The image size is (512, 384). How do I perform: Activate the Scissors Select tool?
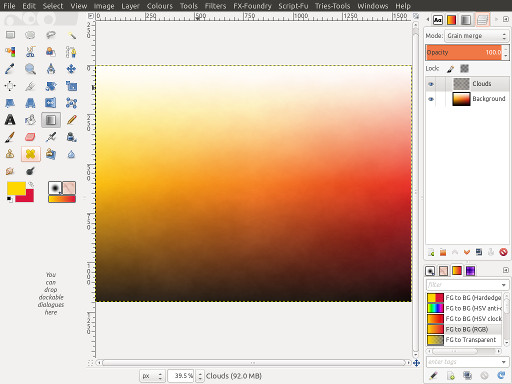coord(30,52)
